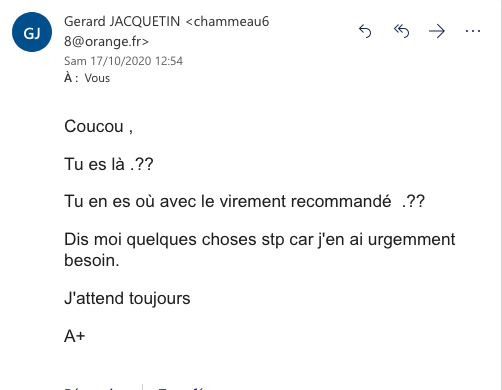The width and height of the screenshot is (502, 390).
Task: Click the Coucou greeting line
Action: click(98, 127)
